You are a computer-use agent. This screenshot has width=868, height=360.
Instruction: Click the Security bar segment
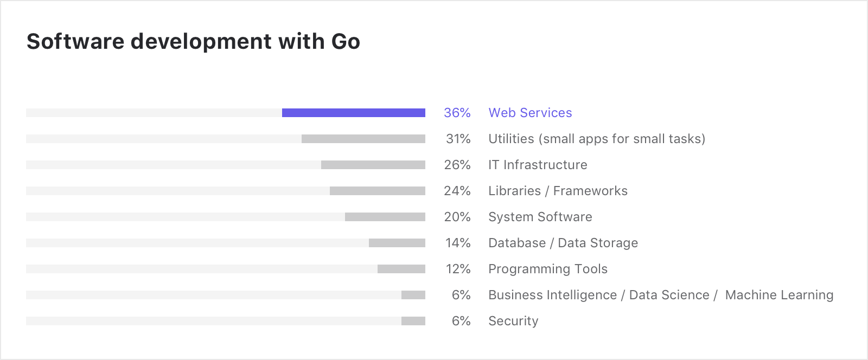[413, 321]
